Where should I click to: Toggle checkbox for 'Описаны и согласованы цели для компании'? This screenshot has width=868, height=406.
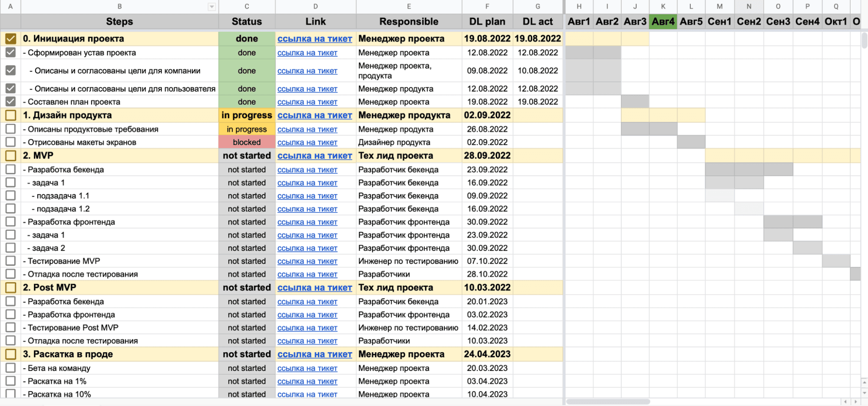pos(11,70)
